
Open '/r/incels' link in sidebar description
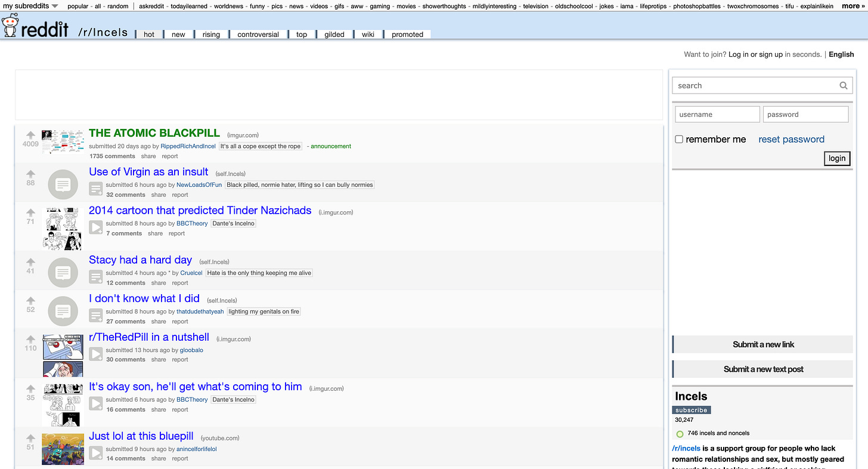[x=686, y=448]
